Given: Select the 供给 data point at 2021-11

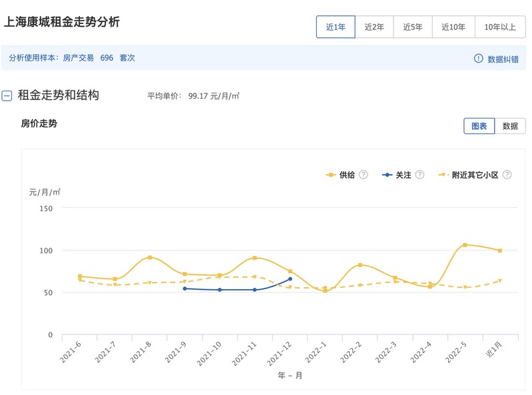Looking at the screenshot, I should 254,258.
